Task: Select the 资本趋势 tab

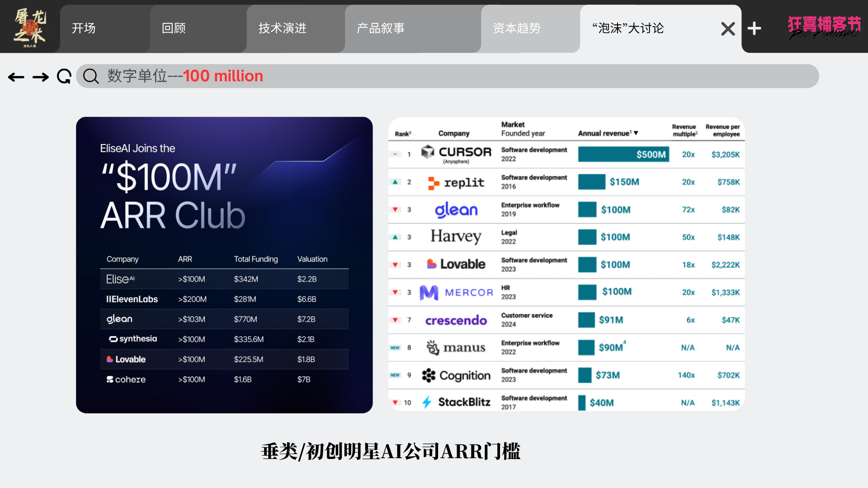Action: [517, 28]
